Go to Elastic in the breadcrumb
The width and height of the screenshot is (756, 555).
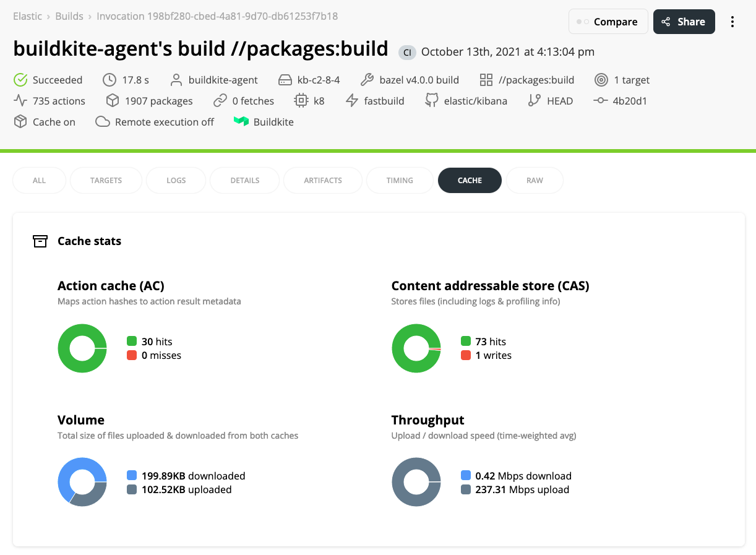pos(28,16)
